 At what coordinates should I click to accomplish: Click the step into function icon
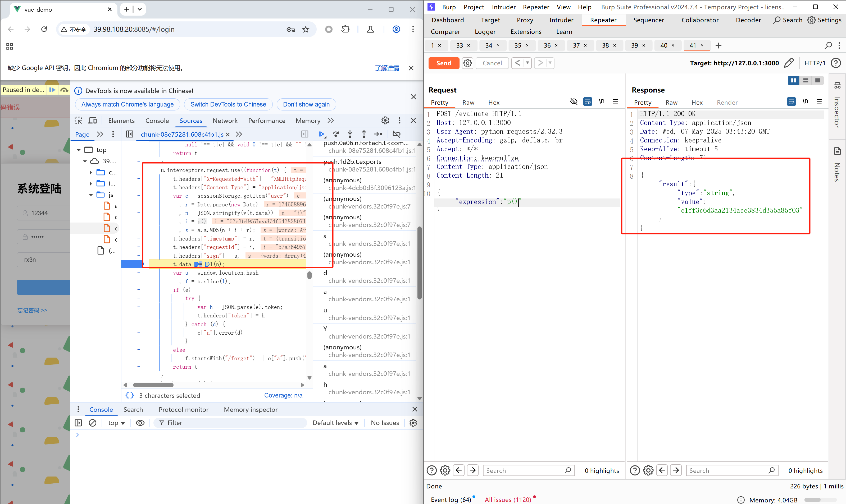[350, 134]
